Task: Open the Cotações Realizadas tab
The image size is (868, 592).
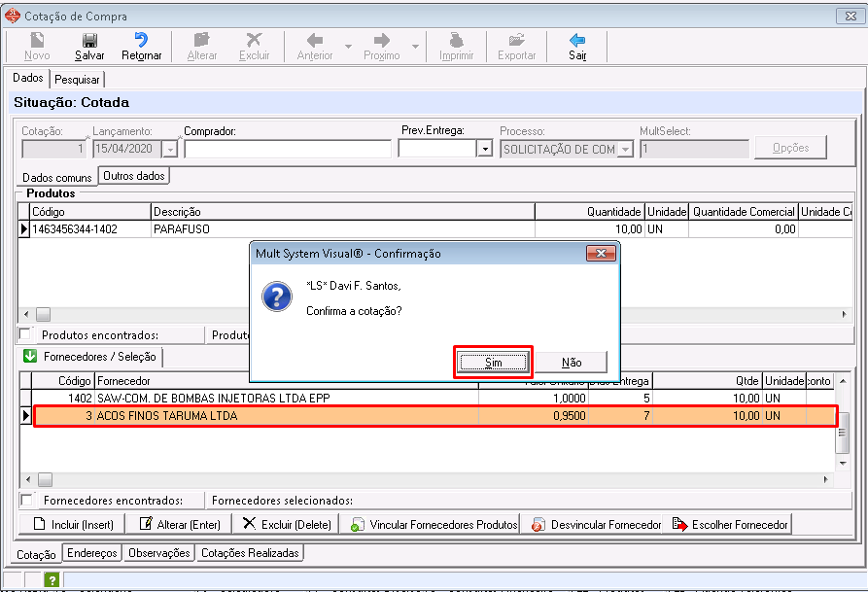Action: coord(250,553)
